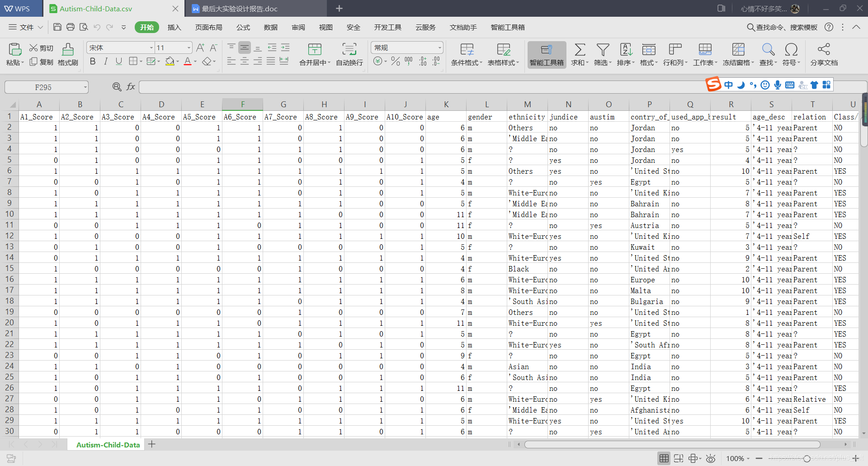Click the red font color button
The width and height of the screenshot is (868, 466).
tap(188, 61)
